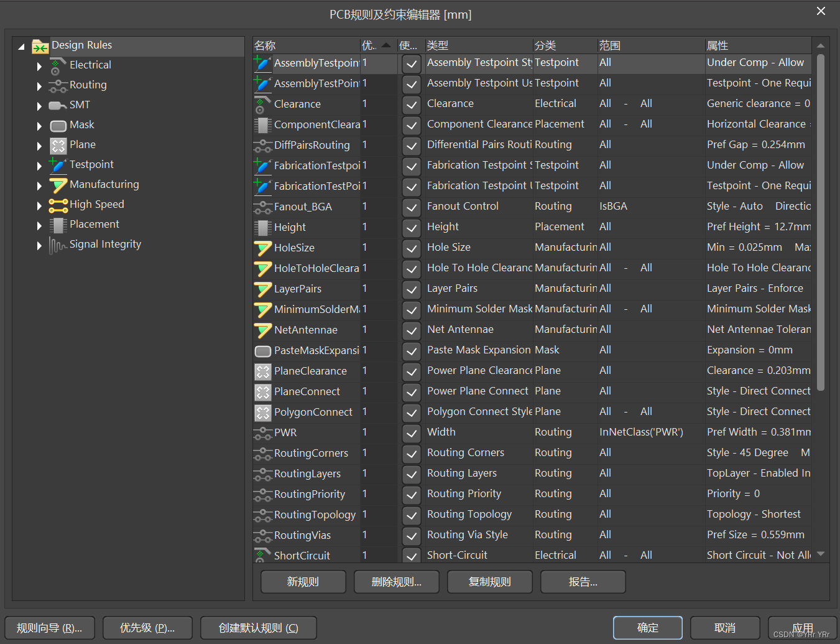Click the PlaneClearance rule row icon
This screenshot has height=644, width=840.
click(262, 371)
